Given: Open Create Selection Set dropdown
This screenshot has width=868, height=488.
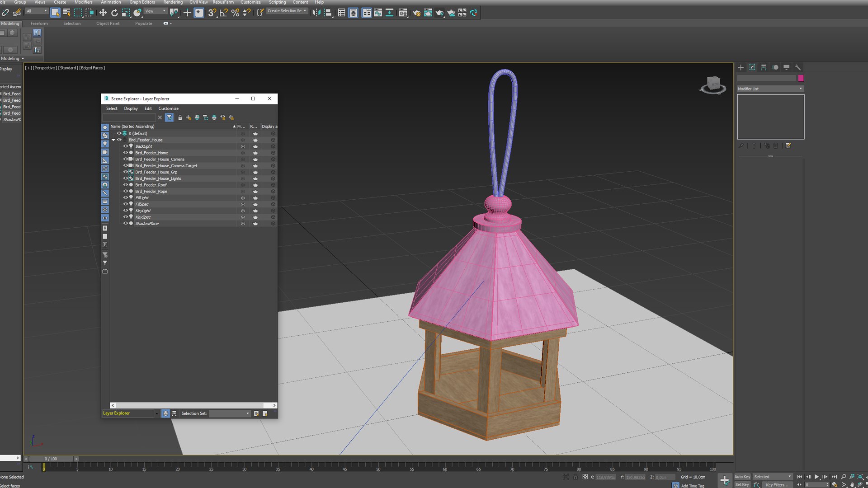Looking at the screenshot, I should [287, 11].
